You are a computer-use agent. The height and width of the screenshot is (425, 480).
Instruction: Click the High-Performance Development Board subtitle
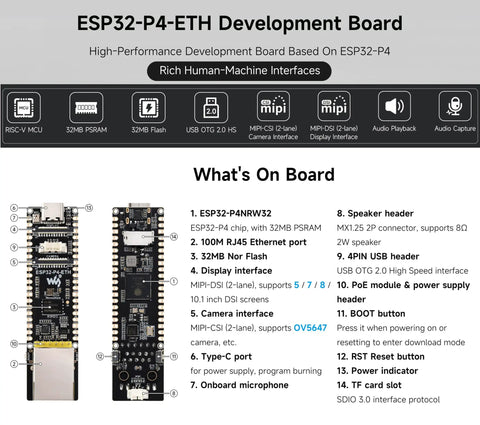point(239,51)
